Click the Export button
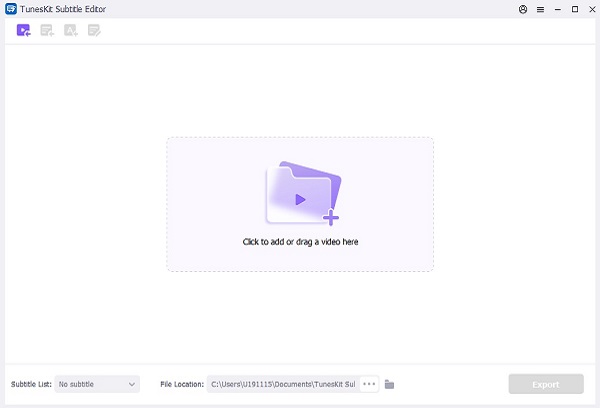 (546, 384)
